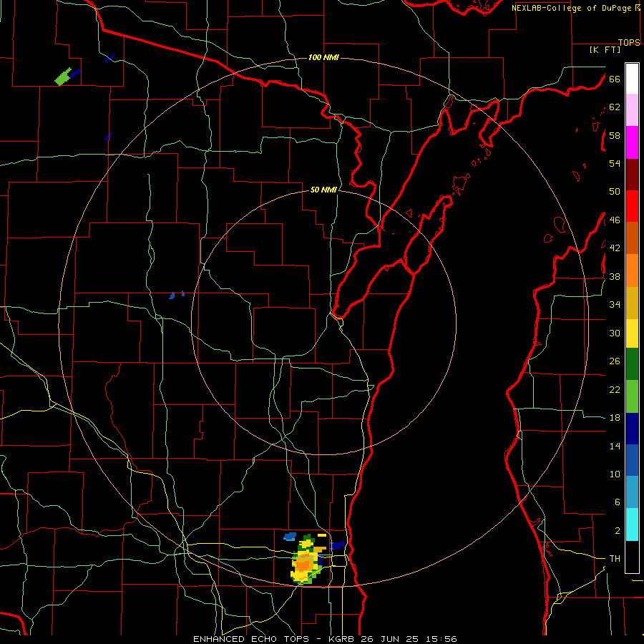Click the ENHANCED ECHO TOPS product title
Viewport: 644px width, 644px height.
pos(250,639)
